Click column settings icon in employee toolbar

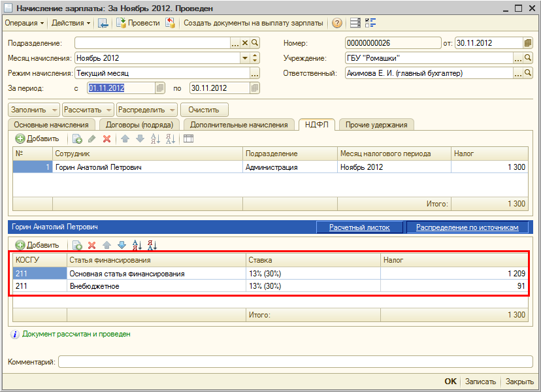pos(188,139)
